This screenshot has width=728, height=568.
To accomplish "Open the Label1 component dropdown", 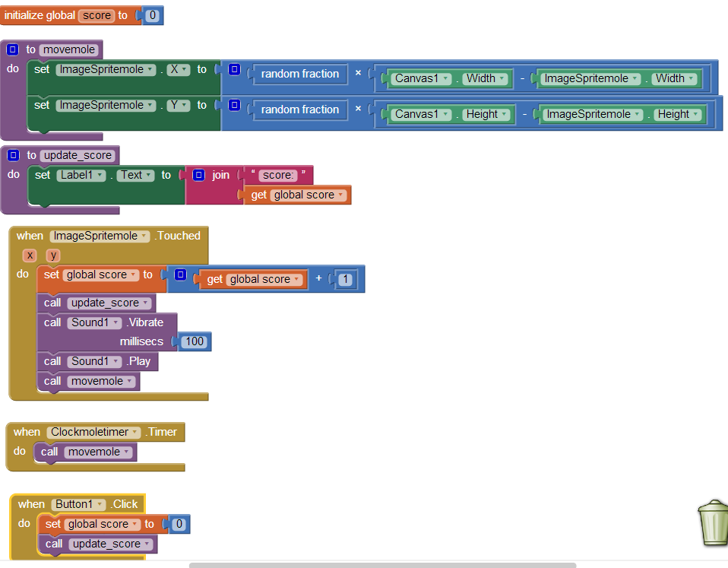I will point(81,175).
